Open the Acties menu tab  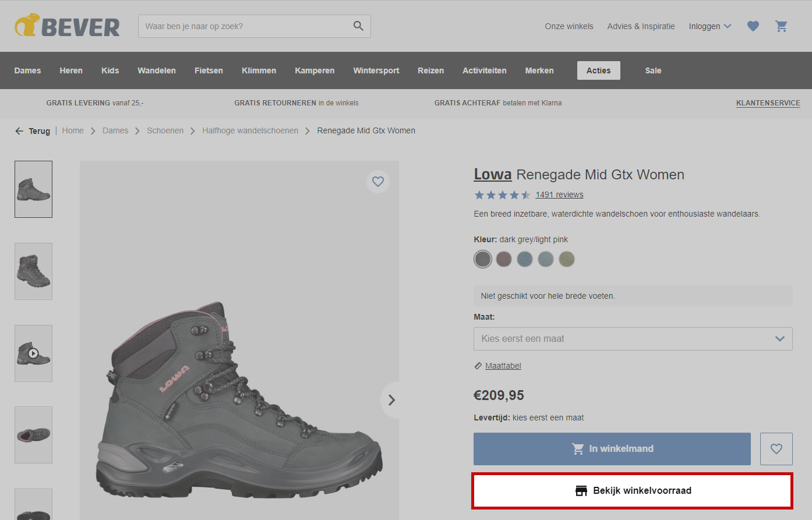(x=598, y=70)
